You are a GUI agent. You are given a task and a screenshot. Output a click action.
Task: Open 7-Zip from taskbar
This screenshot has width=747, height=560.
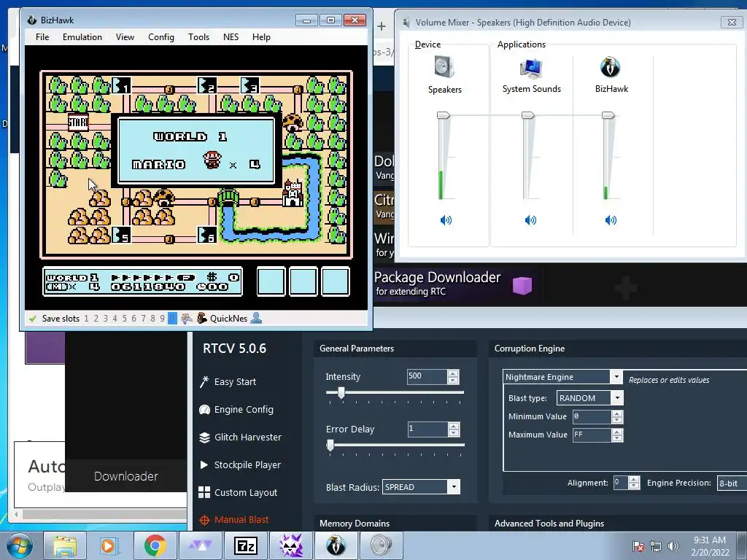pyautogui.click(x=245, y=545)
